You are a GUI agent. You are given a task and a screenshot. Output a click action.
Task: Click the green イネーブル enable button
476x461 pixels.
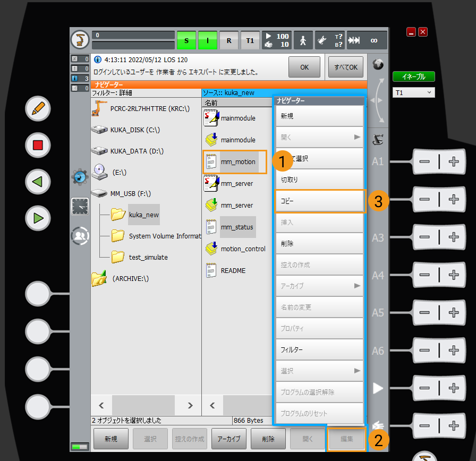tap(413, 77)
